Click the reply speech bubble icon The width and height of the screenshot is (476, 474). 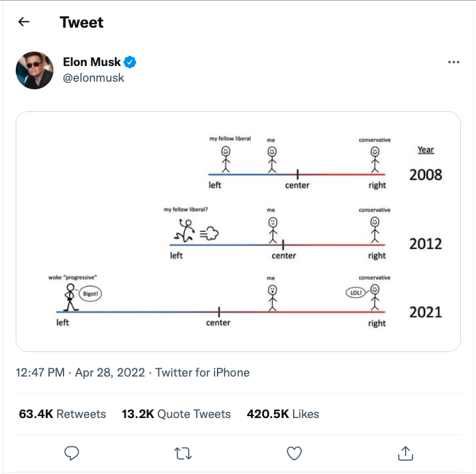[72, 453]
